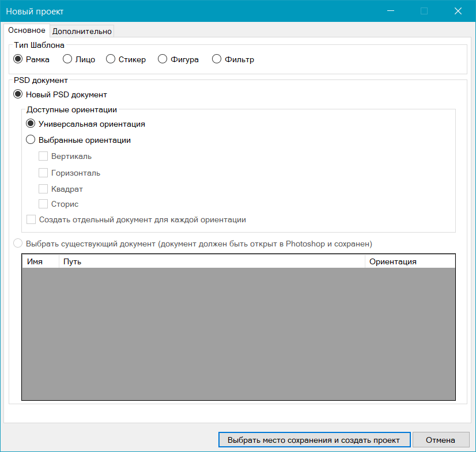Pick the Стикер template type
476x452 pixels.
point(111,59)
